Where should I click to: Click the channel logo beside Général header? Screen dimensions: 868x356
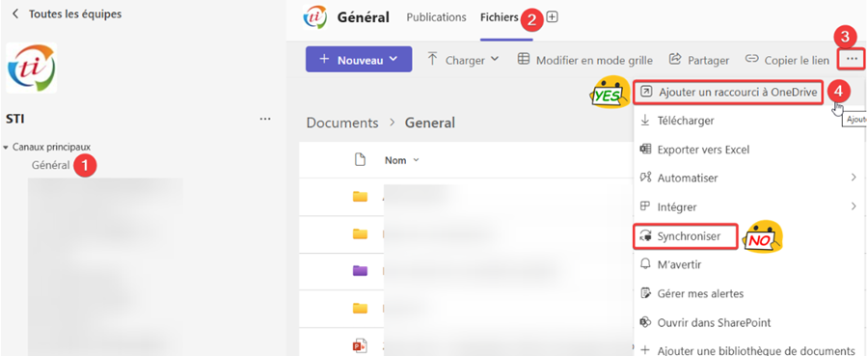pos(315,16)
